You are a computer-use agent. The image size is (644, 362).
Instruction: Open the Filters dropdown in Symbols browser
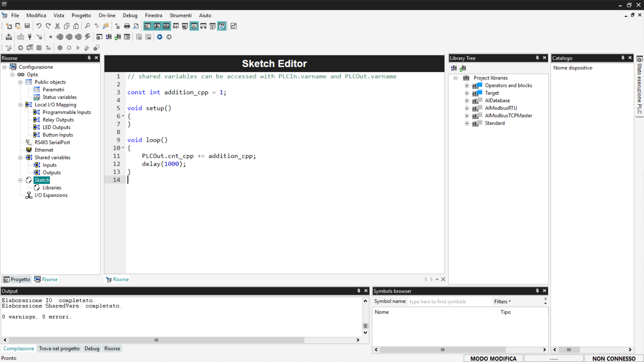click(x=502, y=302)
